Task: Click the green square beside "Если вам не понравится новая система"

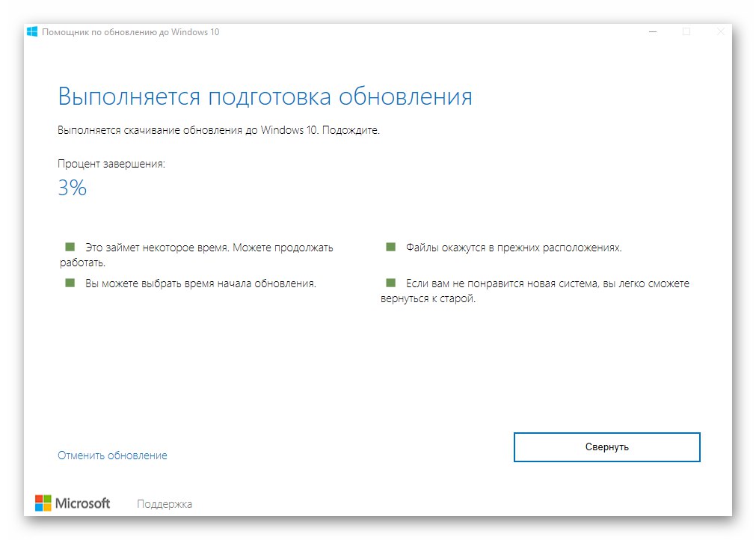Action: click(390, 283)
